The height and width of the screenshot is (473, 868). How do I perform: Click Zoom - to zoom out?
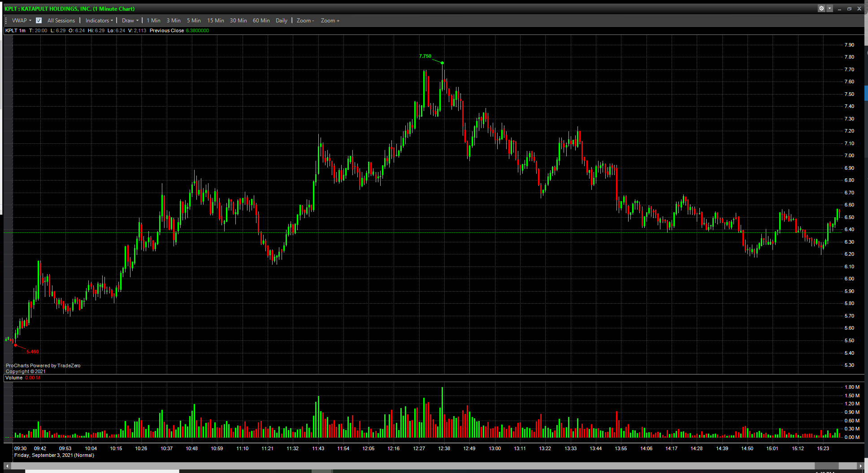point(305,21)
